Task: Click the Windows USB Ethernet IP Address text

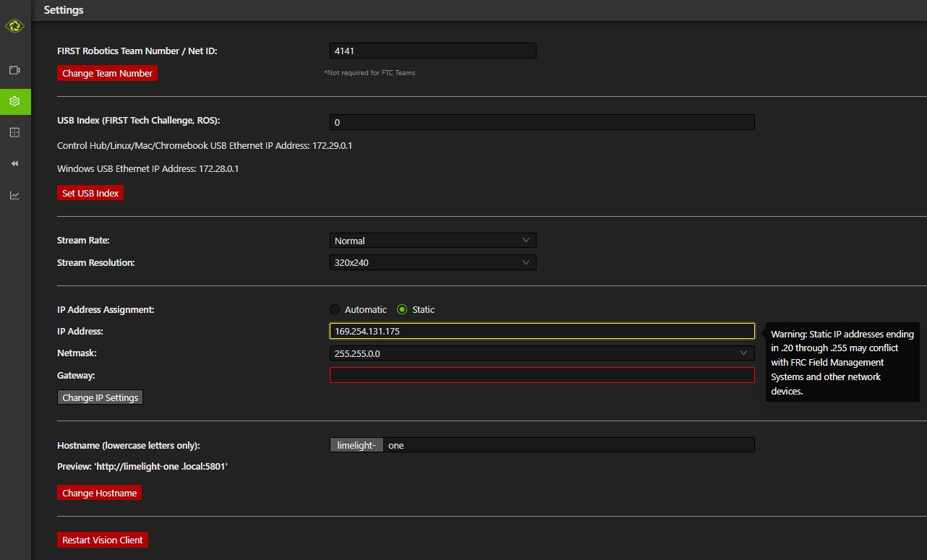Action: 148,168
